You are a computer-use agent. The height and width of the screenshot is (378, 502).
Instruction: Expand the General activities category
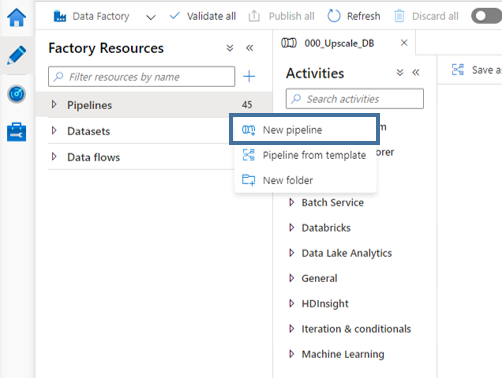[292, 278]
